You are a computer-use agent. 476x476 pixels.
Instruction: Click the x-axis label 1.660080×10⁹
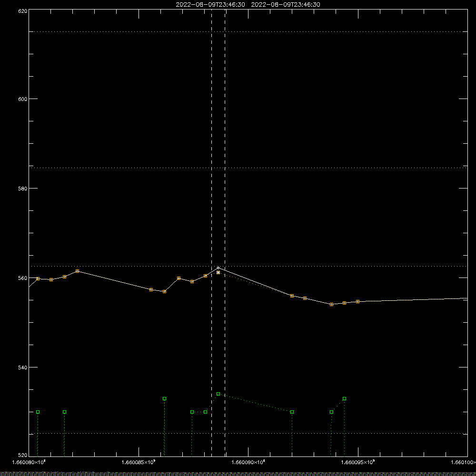coord(29,462)
